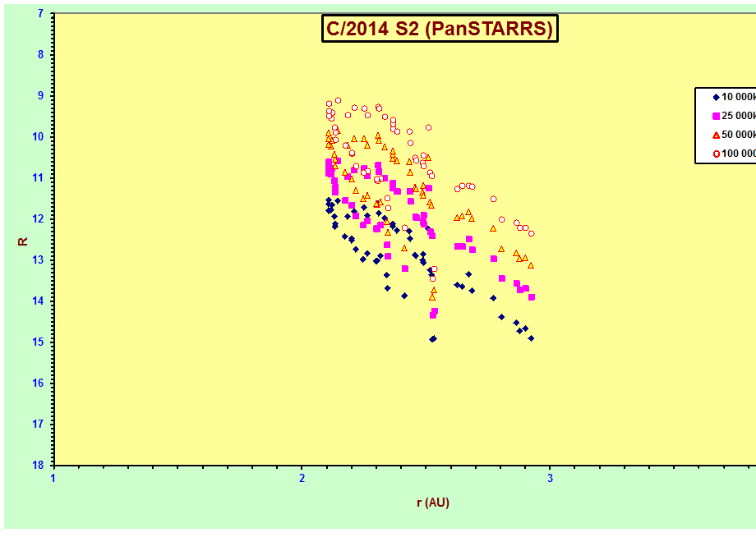Click x-axis tick label 3
Screen dimensions: 756x551
tap(550, 478)
